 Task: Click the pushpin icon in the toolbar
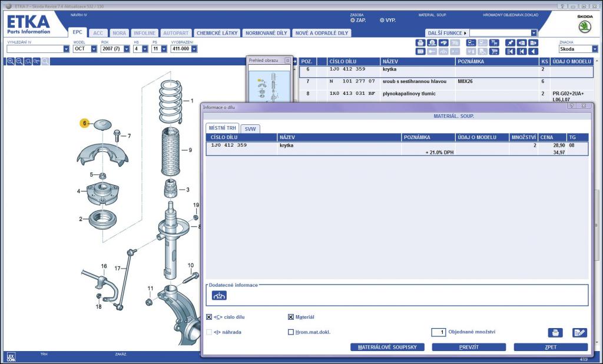pos(510,43)
